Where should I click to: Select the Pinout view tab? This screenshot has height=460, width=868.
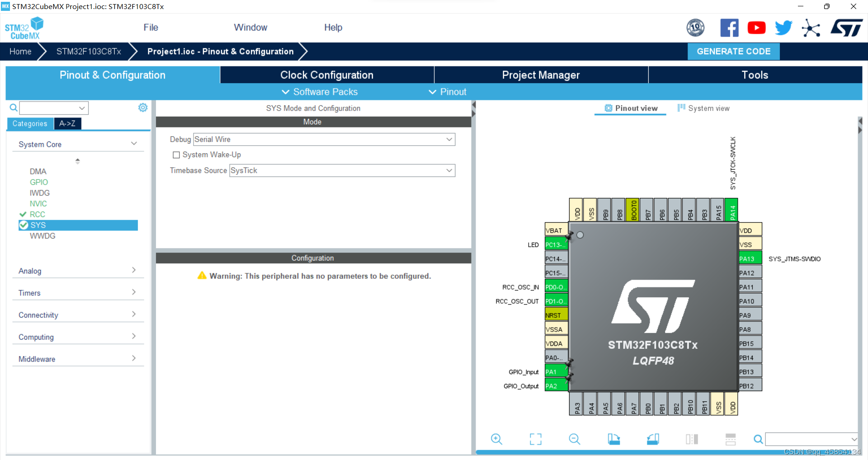630,108
